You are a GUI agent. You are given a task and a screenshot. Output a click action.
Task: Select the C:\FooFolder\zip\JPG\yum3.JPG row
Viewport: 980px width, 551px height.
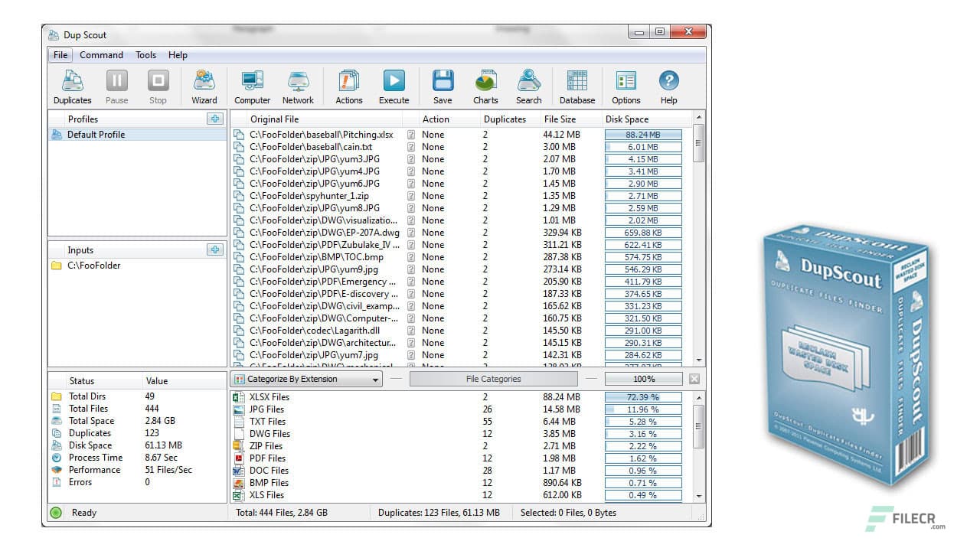click(x=461, y=159)
